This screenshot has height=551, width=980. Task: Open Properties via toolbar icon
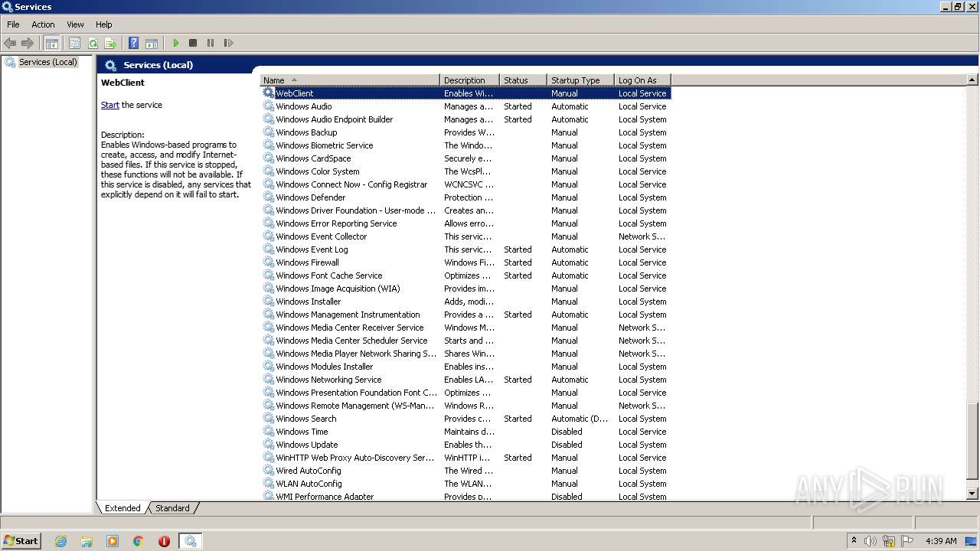74,43
